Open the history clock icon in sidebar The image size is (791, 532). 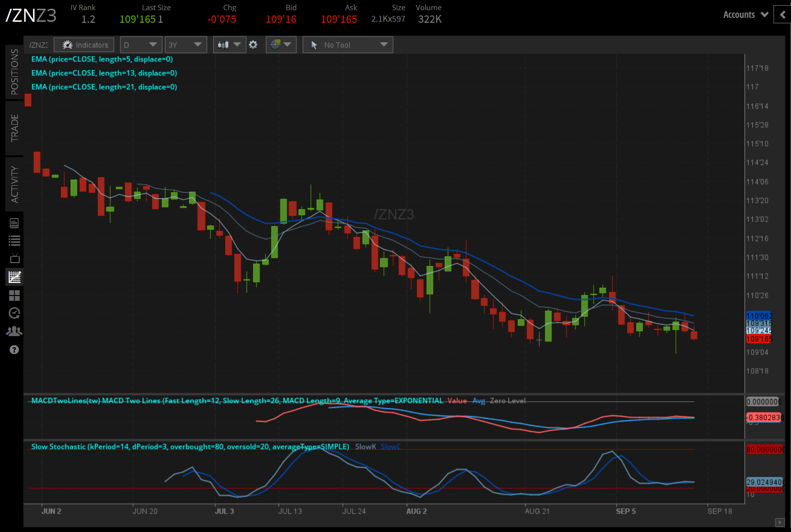[14, 313]
